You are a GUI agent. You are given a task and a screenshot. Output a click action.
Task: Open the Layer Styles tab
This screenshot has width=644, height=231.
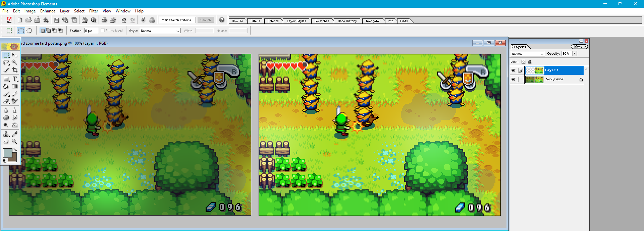click(x=296, y=21)
